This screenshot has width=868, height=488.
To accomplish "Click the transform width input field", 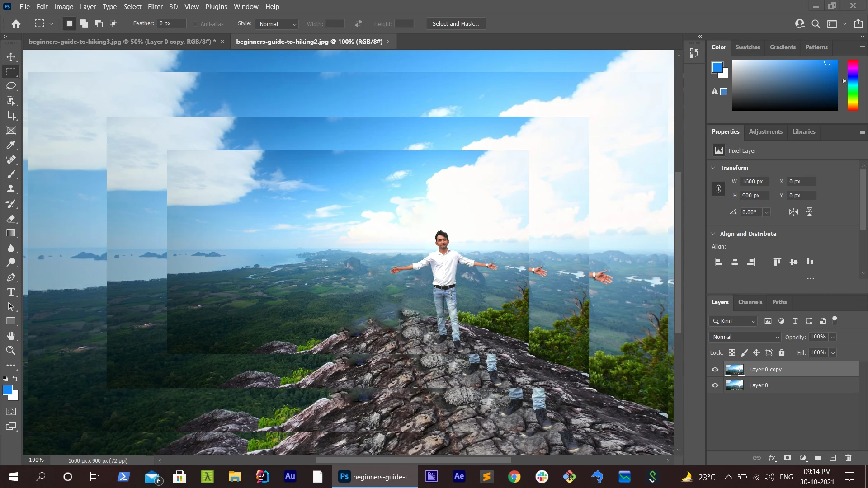I will (754, 182).
